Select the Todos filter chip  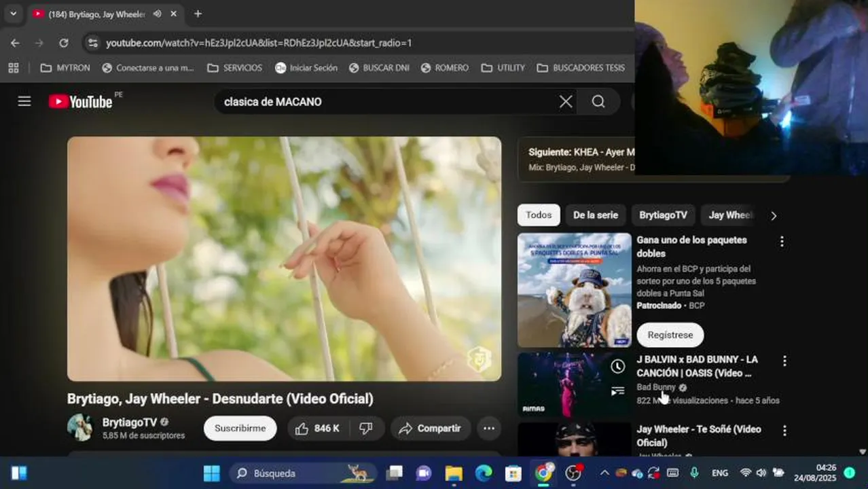click(539, 215)
